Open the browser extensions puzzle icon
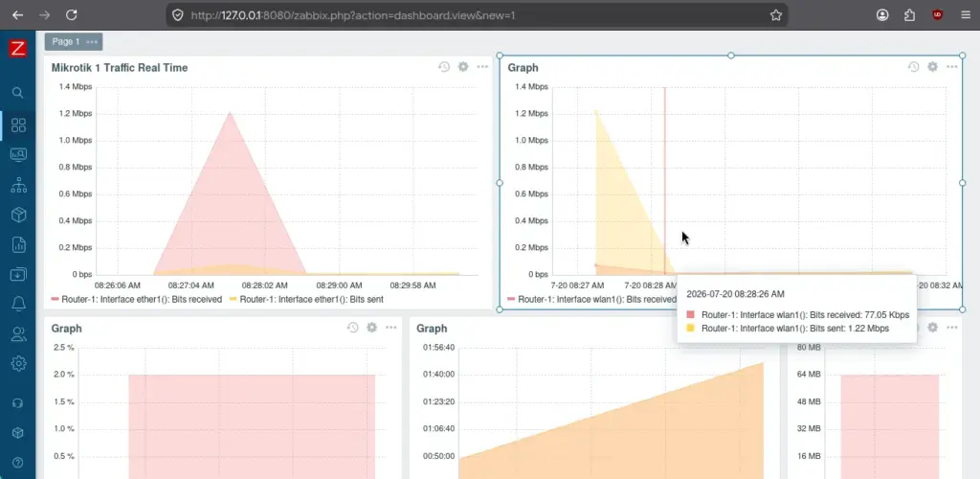This screenshot has width=980, height=479. [909, 15]
